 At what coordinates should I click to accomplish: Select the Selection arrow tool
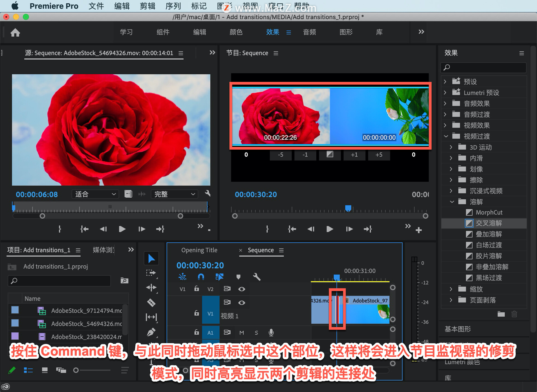(151, 258)
